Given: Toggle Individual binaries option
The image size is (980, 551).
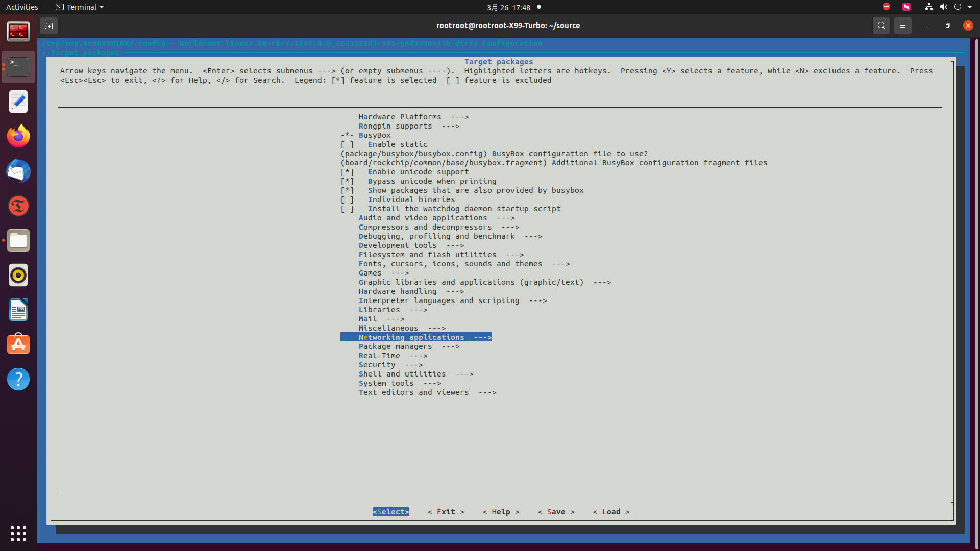Looking at the screenshot, I should [x=411, y=199].
